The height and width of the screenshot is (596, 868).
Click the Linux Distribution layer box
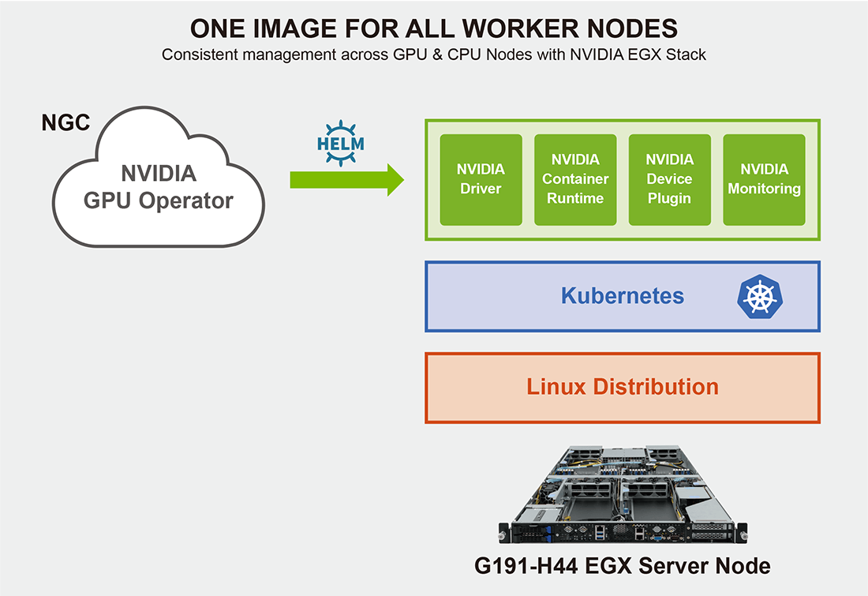[x=623, y=388]
